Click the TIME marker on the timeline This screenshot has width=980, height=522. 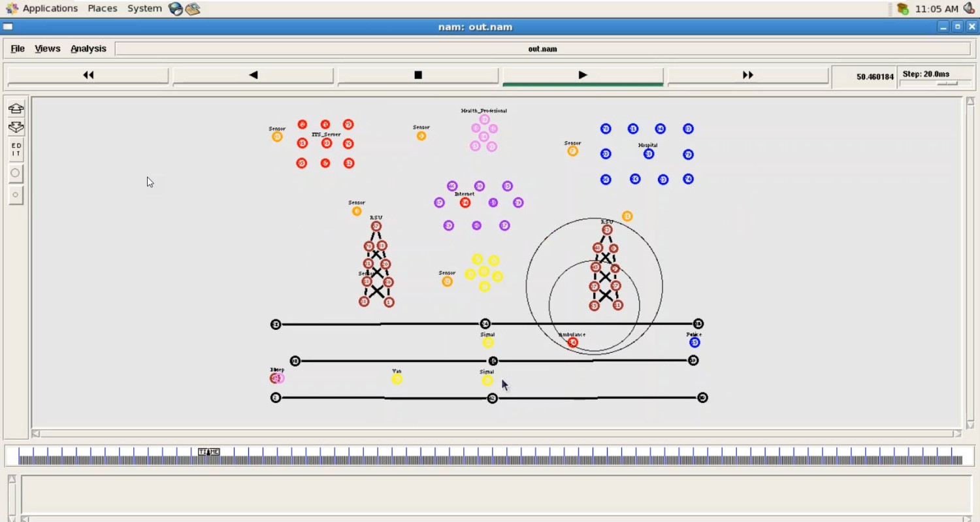point(209,452)
